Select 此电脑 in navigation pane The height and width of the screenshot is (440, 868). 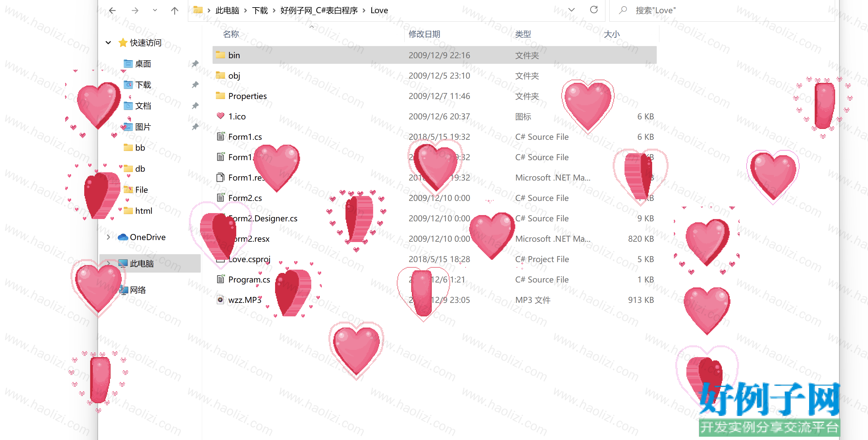point(141,263)
